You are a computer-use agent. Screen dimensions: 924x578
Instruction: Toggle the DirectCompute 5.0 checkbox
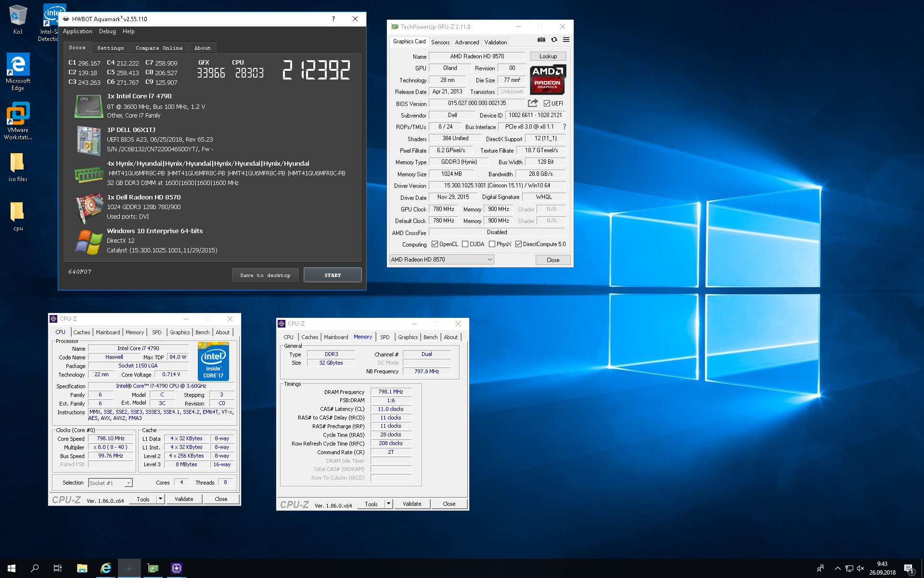(x=518, y=244)
